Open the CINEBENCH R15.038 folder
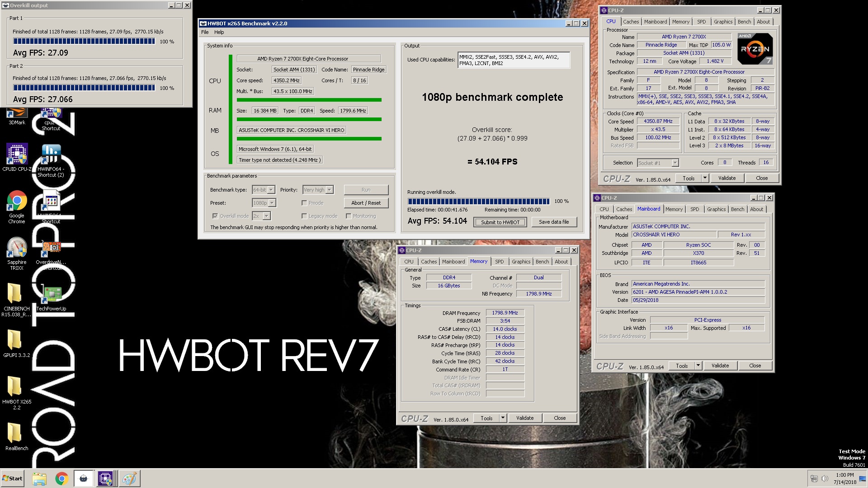 click(17, 300)
